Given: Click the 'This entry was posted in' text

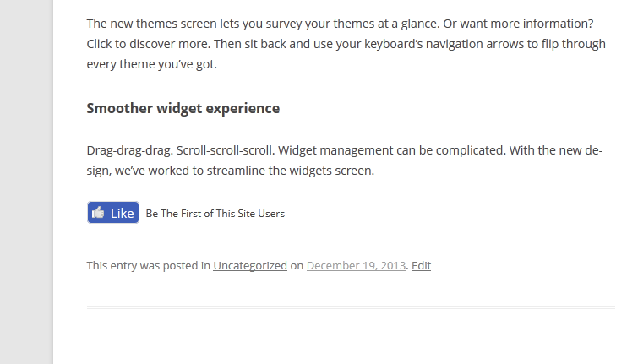Looking at the screenshot, I should pyautogui.click(x=149, y=266).
